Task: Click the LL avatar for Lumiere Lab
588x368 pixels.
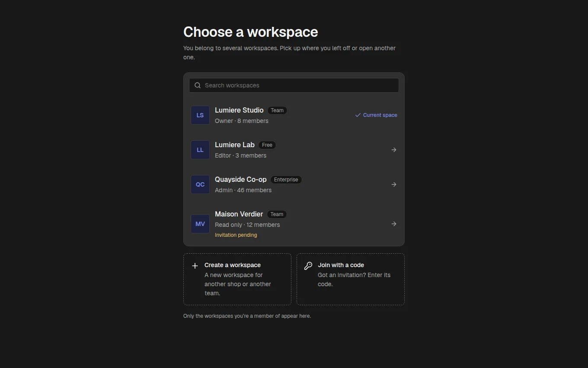Action: click(200, 150)
